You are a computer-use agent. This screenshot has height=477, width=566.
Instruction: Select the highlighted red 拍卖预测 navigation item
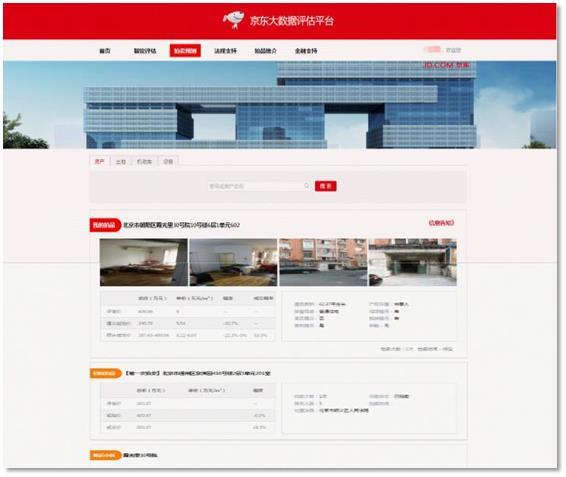185,51
